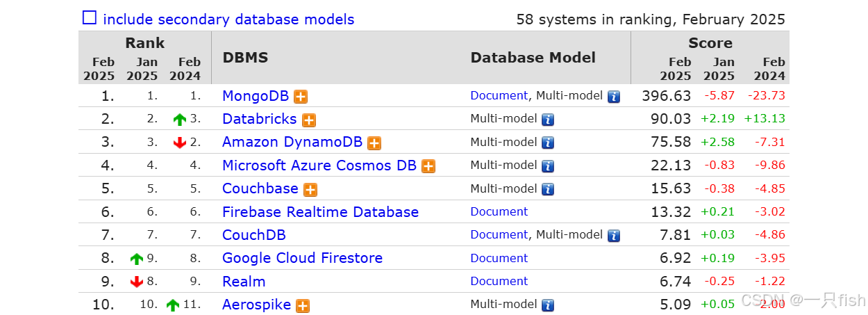Viewport: 868px width, 315px height.
Task: Click the Couchbase score 15.63
Action: click(671, 188)
